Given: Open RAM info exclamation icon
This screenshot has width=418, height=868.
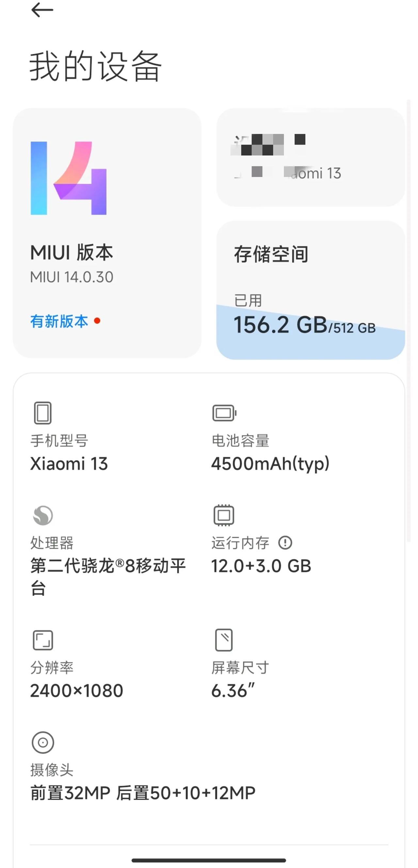Looking at the screenshot, I should (285, 542).
